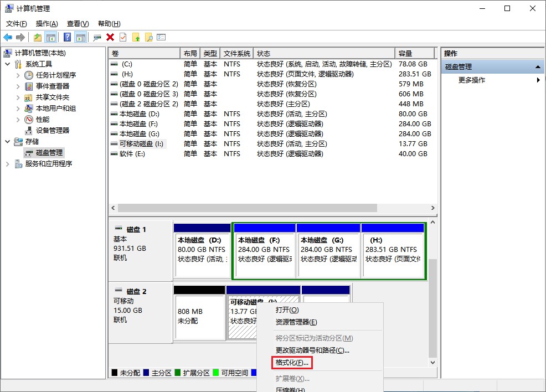
Task: Select 软件 (E:) volume row
Action: pos(272,154)
